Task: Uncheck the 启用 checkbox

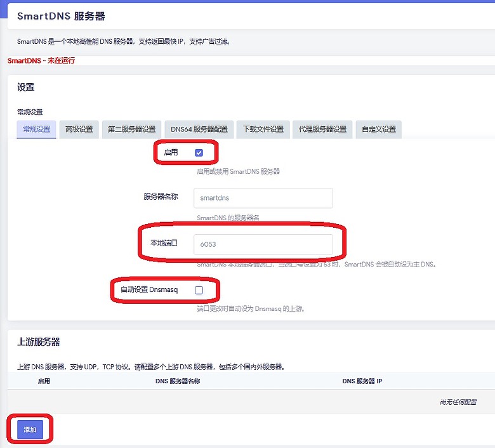Action: point(199,153)
